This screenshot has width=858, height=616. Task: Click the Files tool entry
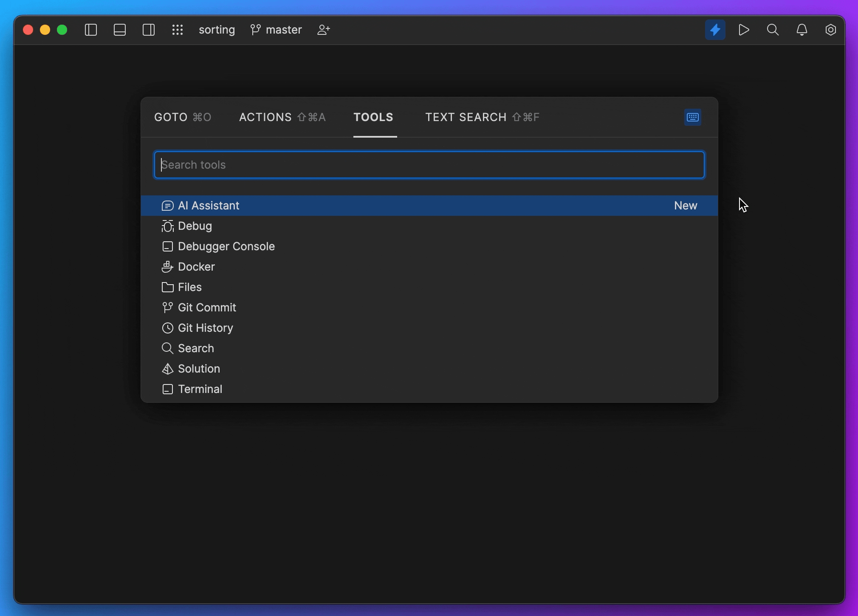(190, 286)
